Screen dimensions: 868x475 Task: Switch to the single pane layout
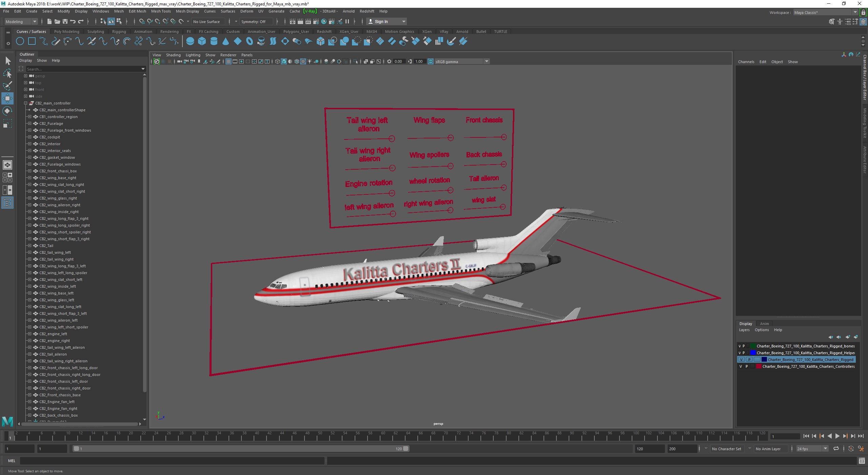pos(7,165)
